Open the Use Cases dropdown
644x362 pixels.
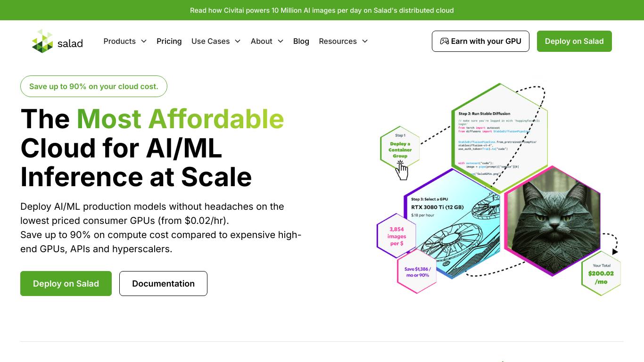click(216, 41)
